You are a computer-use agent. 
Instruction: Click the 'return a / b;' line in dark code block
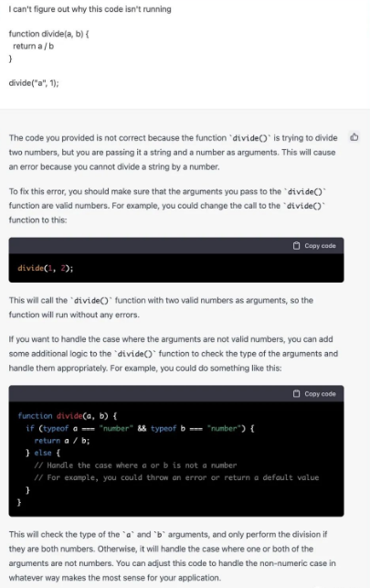click(62, 441)
